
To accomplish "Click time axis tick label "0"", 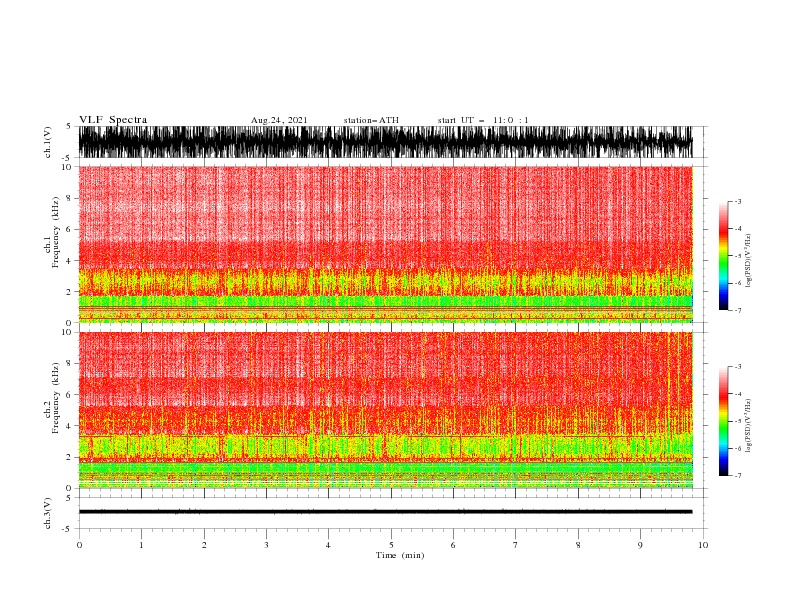I will 79,545.
